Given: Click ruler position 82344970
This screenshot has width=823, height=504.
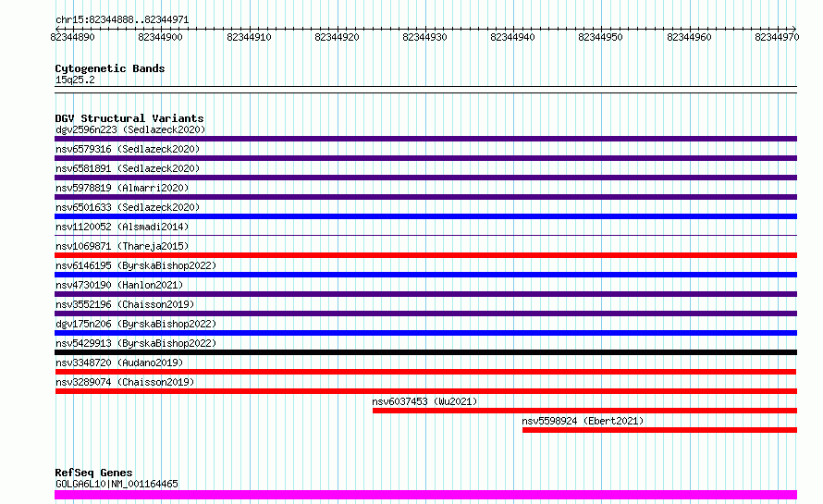Looking at the screenshot, I should (x=777, y=37).
